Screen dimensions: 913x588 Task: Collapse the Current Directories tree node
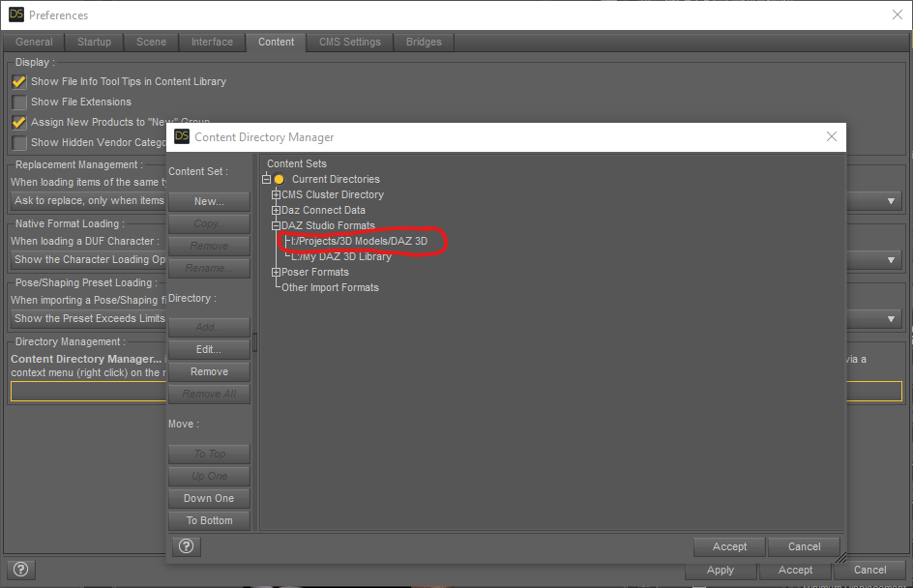pos(267,179)
